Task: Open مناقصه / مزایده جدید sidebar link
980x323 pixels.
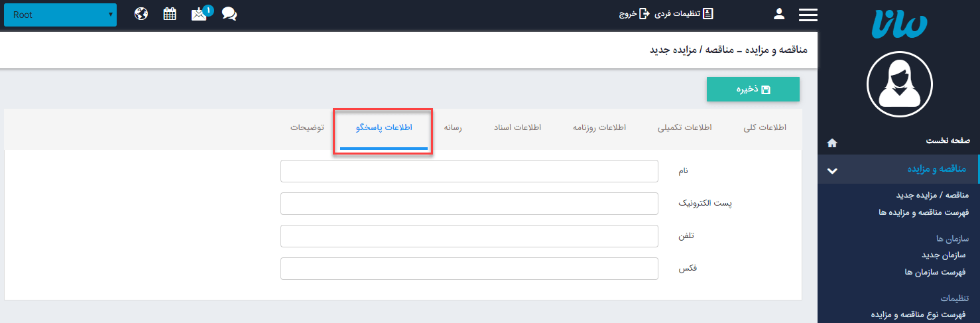Action: click(x=933, y=195)
